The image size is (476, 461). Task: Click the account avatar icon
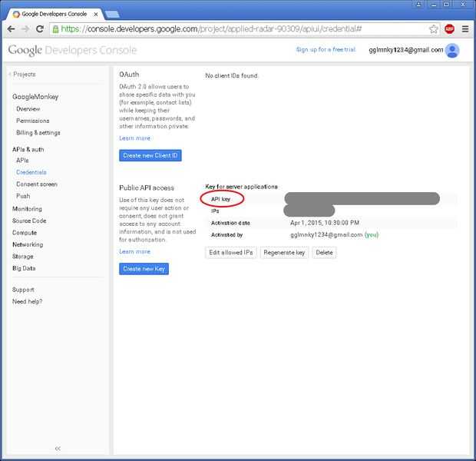coord(452,51)
